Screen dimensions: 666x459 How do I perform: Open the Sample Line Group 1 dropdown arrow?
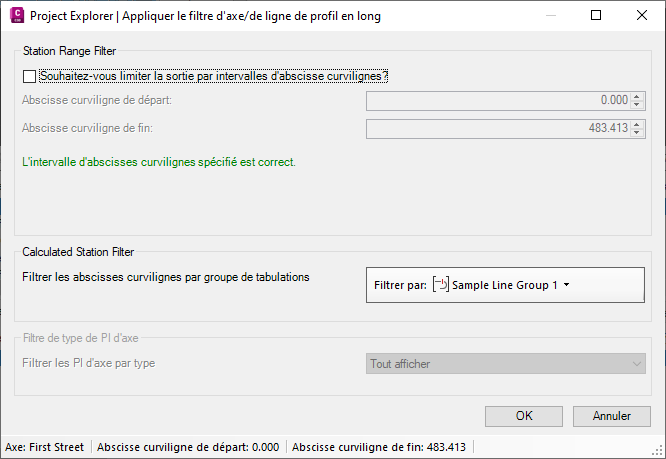567,285
